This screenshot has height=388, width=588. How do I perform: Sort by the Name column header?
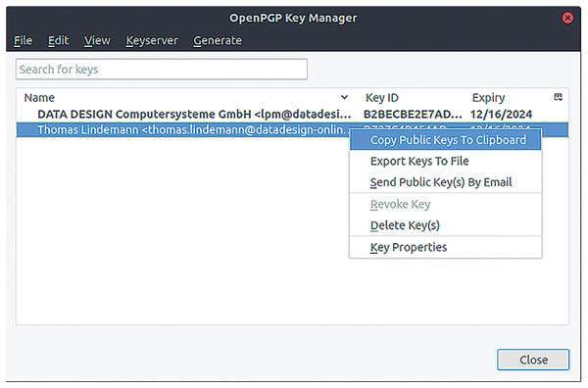pos(39,98)
